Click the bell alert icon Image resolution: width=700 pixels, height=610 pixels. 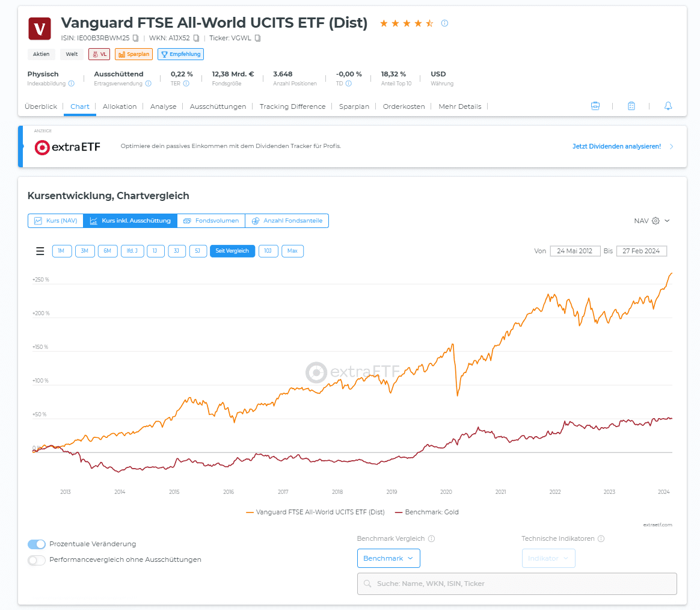668,106
